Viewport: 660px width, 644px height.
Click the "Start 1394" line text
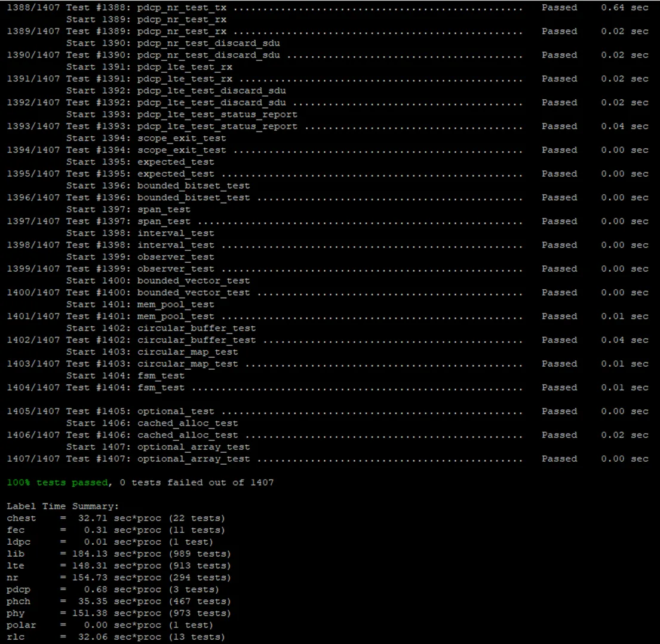[x=146, y=138]
